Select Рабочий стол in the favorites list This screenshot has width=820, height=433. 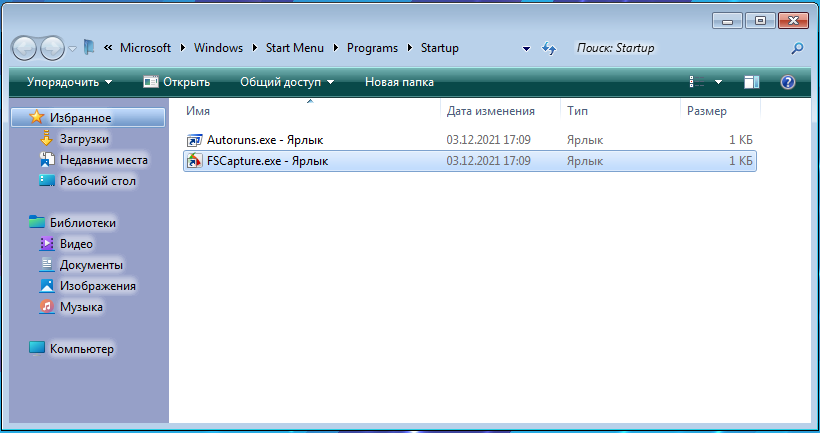(x=97, y=181)
